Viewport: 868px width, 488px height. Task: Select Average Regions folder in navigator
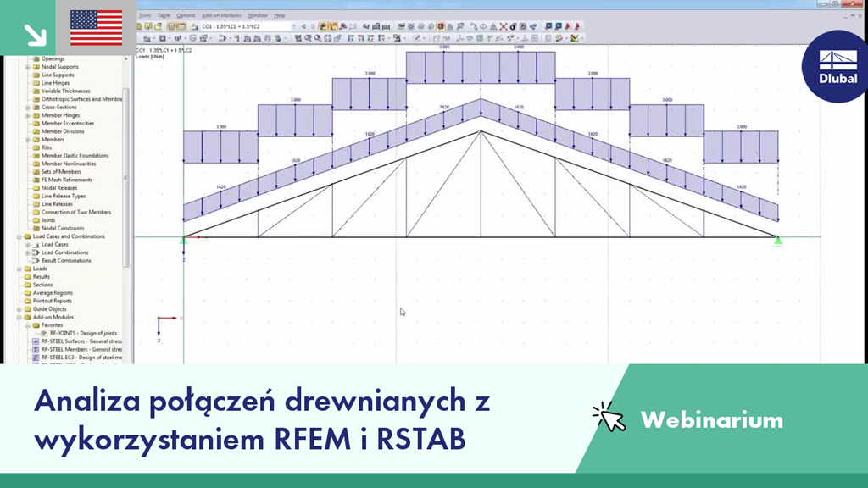point(53,293)
